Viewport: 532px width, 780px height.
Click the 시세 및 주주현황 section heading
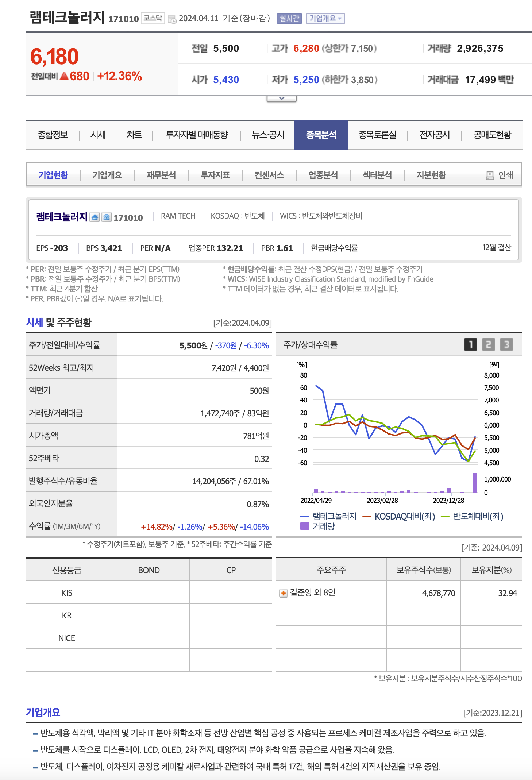click(59, 322)
